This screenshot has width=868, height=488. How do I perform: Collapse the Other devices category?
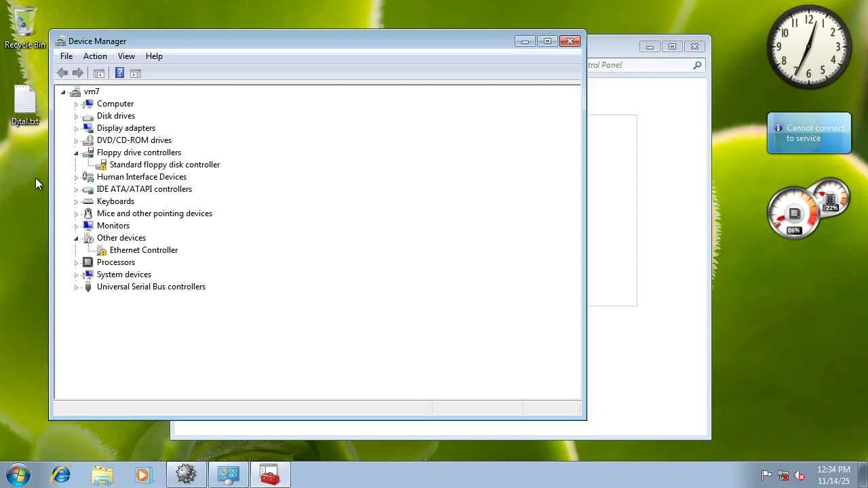pos(76,239)
